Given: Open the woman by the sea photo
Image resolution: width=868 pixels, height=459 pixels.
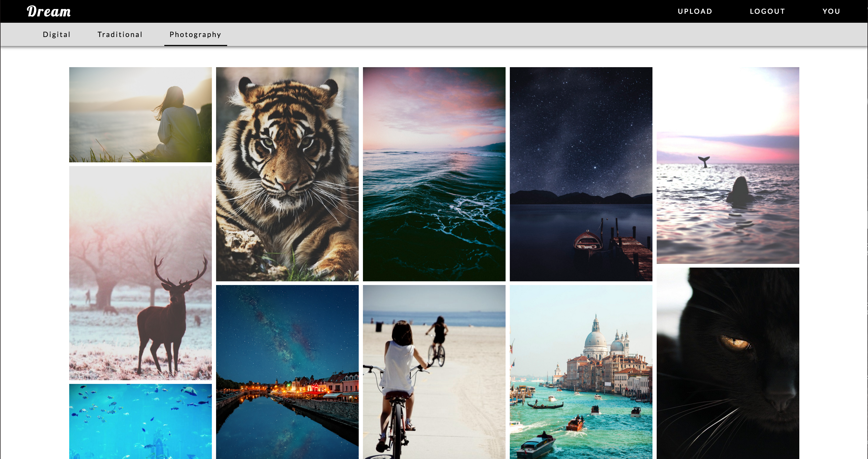Looking at the screenshot, I should click(141, 115).
